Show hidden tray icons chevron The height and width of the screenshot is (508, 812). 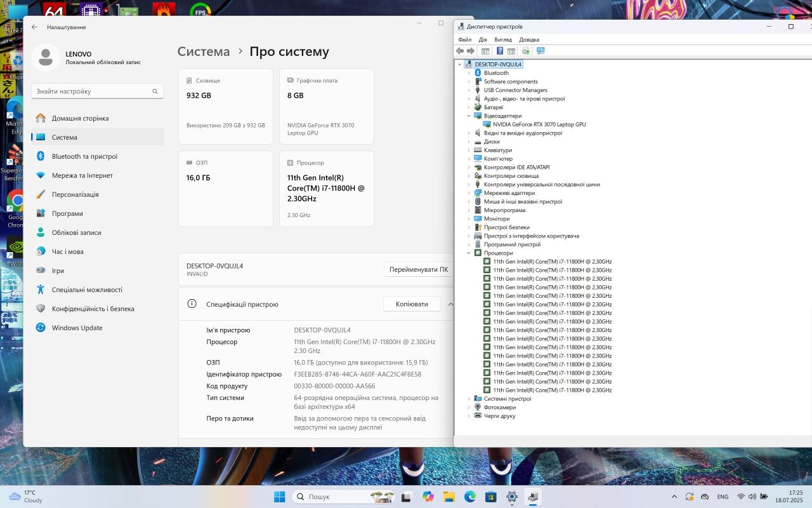(674, 497)
